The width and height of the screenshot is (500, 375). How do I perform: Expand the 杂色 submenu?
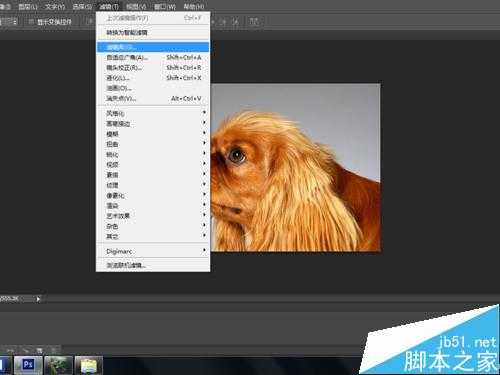click(x=153, y=226)
